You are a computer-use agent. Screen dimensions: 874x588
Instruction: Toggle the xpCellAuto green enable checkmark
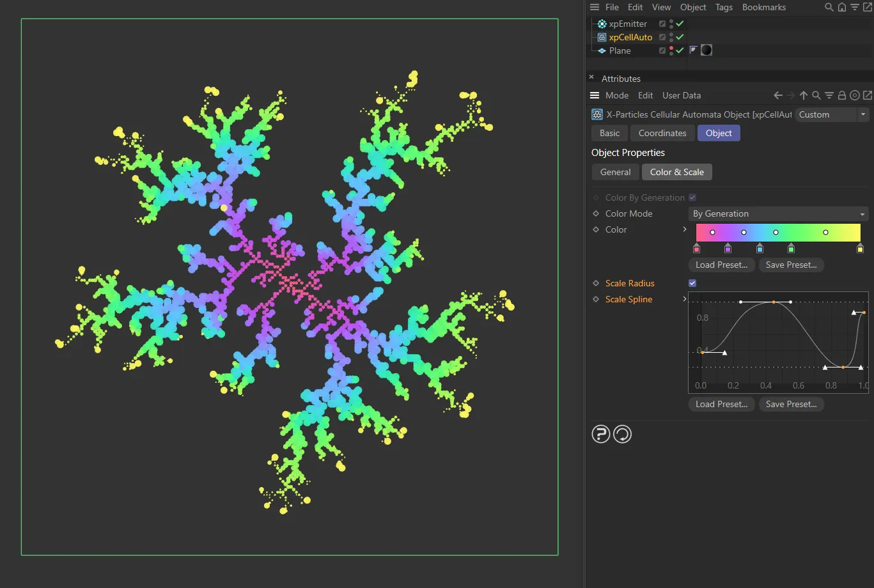click(x=680, y=37)
